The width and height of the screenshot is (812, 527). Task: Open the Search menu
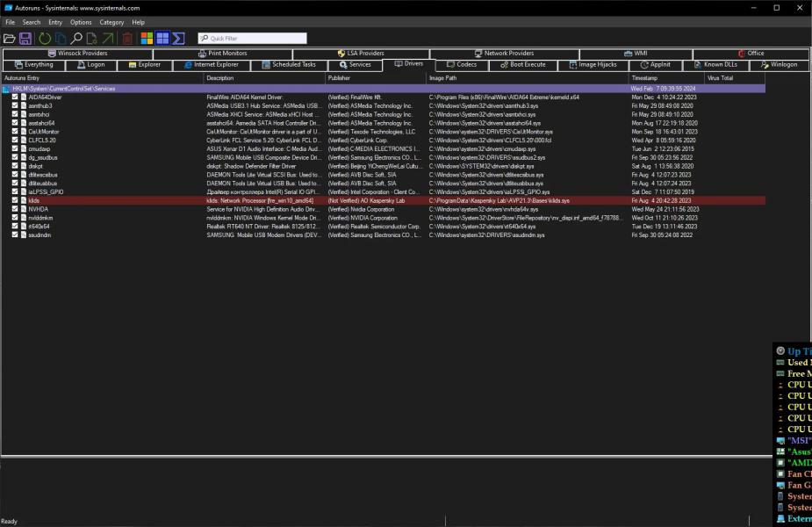tap(31, 22)
